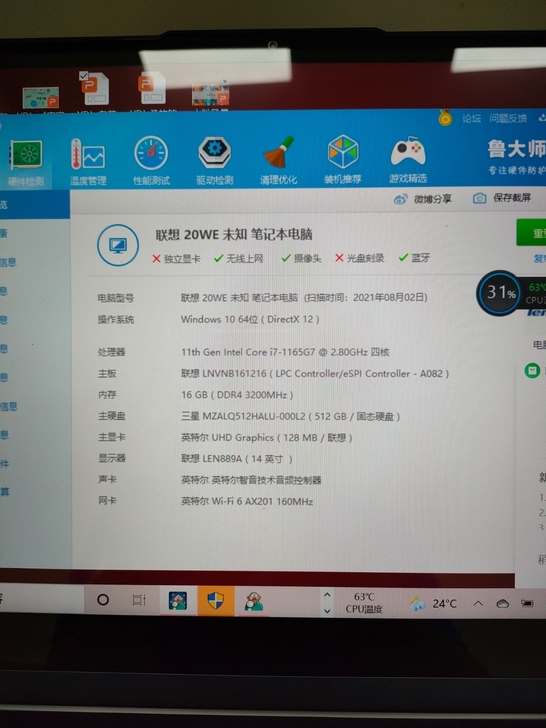Open the 游戏精选 gamepad tab
The width and height of the screenshot is (546, 728).
(408, 159)
